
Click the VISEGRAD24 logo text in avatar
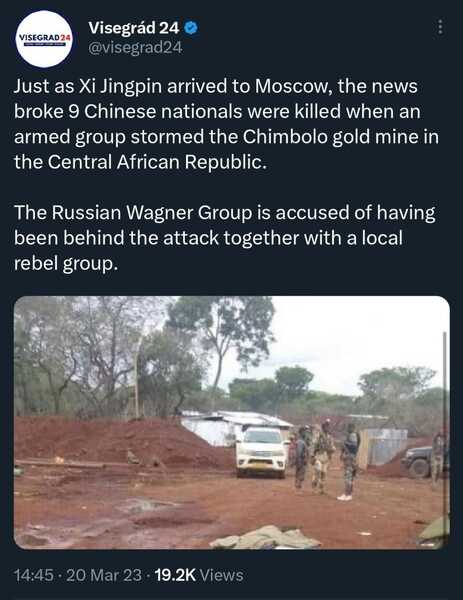coord(45,38)
